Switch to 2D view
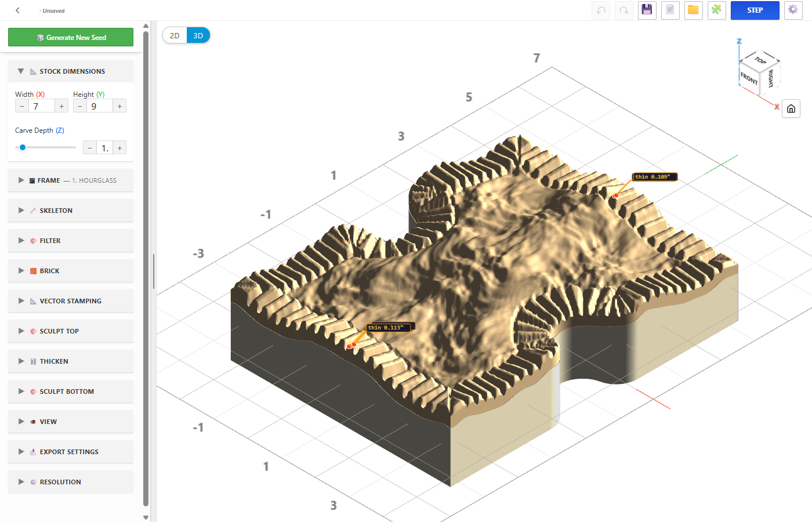The height and width of the screenshot is (522, 812). point(175,35)
